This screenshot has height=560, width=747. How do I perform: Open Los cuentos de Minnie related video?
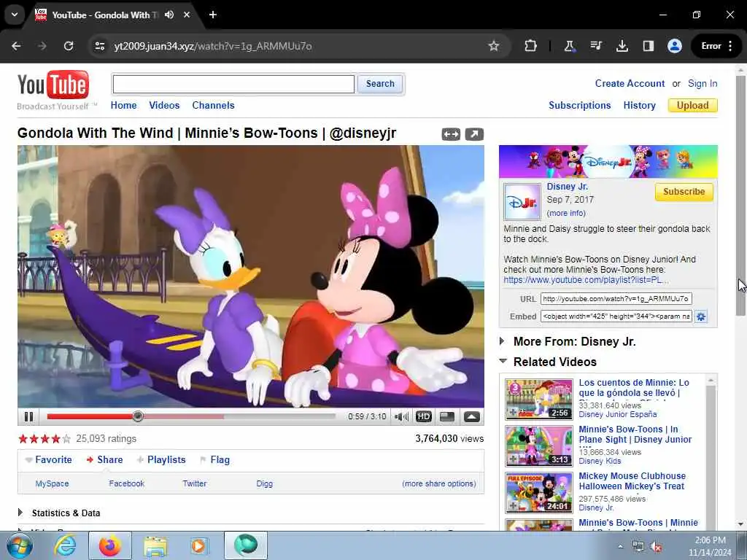634,388
